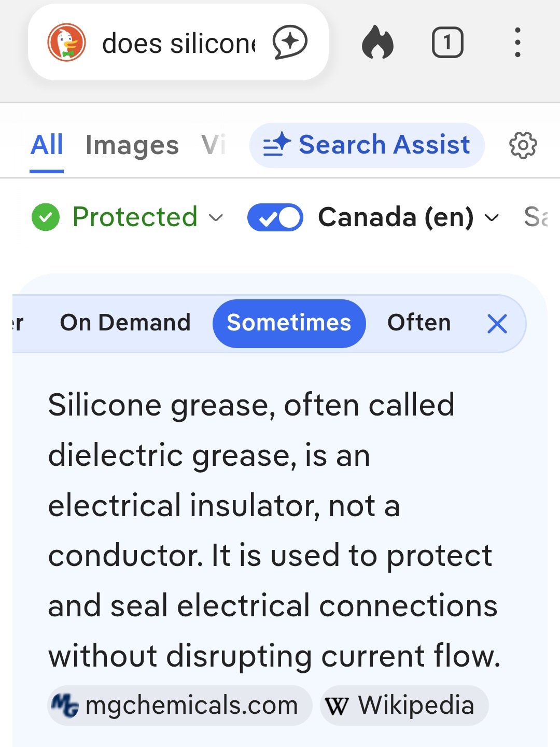Open Duck.ai chat sparkle bubble icon
560x747 pixels.
(290, 43)
